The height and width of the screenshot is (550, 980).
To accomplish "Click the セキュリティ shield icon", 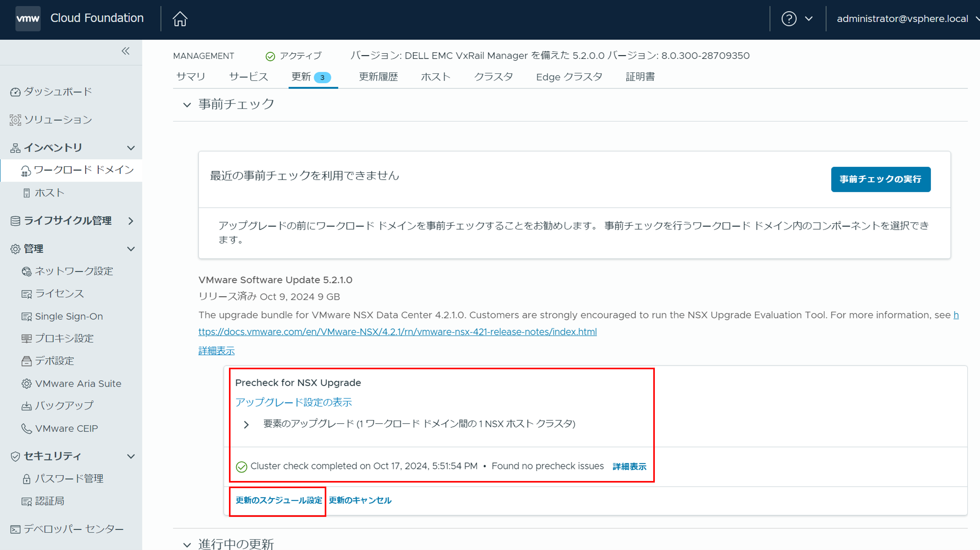I will click(x=15, y=457).
